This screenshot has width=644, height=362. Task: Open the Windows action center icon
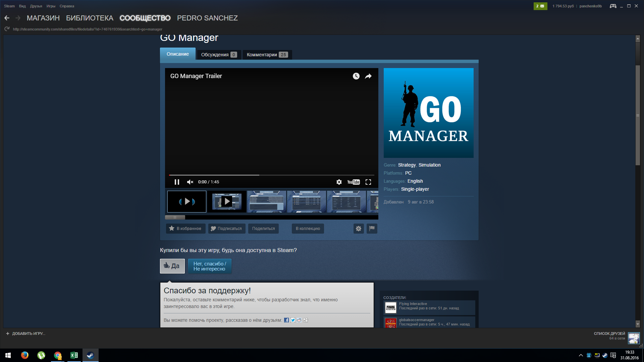coord(613,355)
